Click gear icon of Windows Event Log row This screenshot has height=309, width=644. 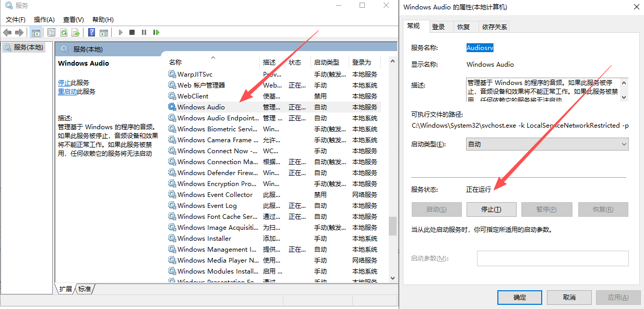[172, 205]
